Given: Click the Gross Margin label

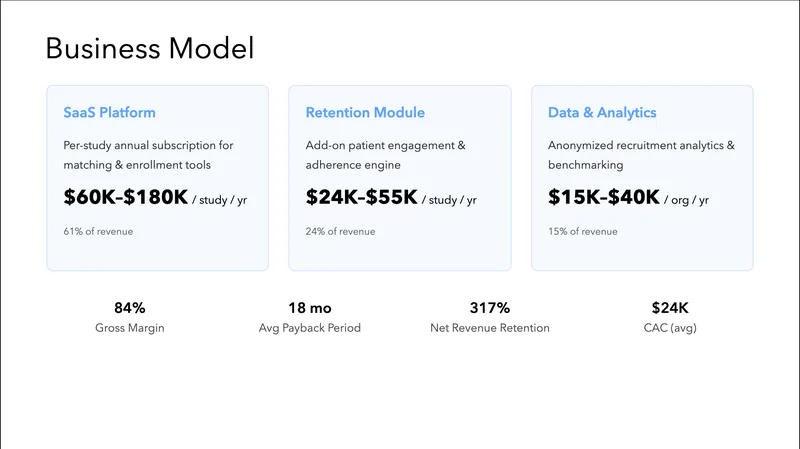Looking at the screenshot, I should [x=129, y=328].
